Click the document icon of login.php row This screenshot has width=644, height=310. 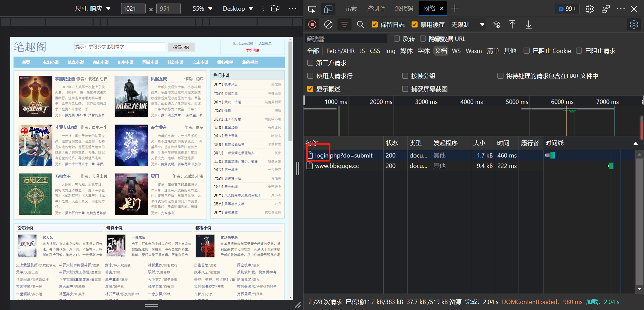pos(310,155)
